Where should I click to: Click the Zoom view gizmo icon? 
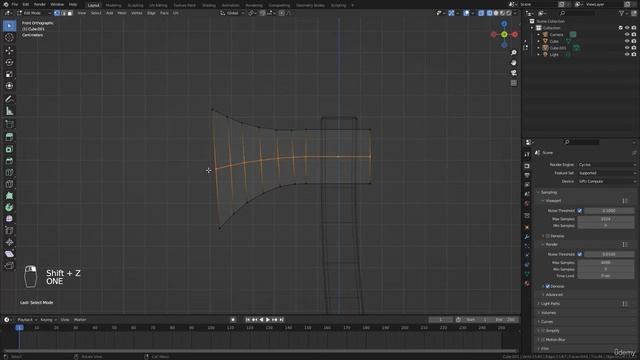coord(513,53)
